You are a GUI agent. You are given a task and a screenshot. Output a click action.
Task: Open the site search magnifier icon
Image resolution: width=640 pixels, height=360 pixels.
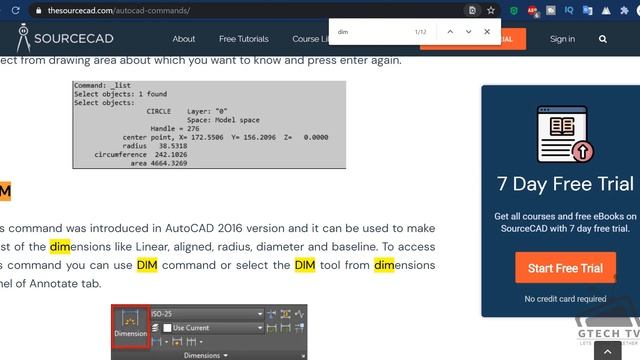[602, 39]
